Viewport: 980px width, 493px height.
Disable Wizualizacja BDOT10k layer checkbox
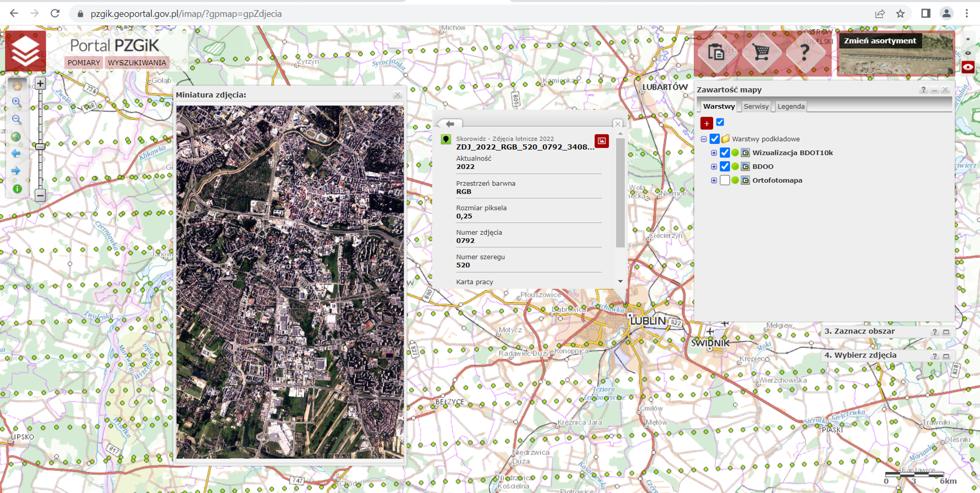click(x=725, y=153)
